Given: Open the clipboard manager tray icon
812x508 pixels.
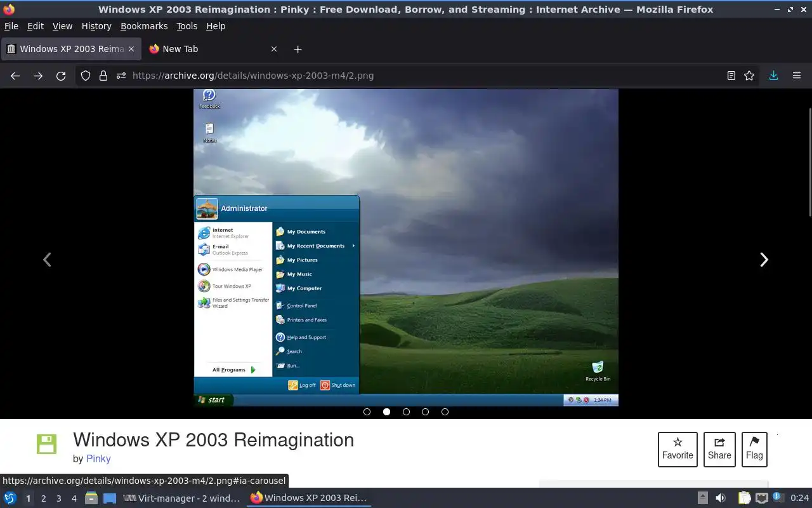Looking at the screenshot, I should point(744,498).
